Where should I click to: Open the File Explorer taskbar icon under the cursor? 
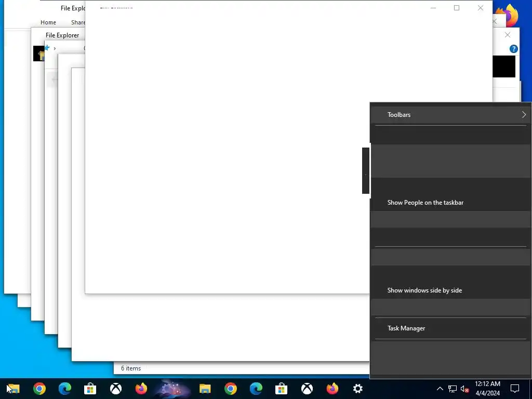(14, 389)
